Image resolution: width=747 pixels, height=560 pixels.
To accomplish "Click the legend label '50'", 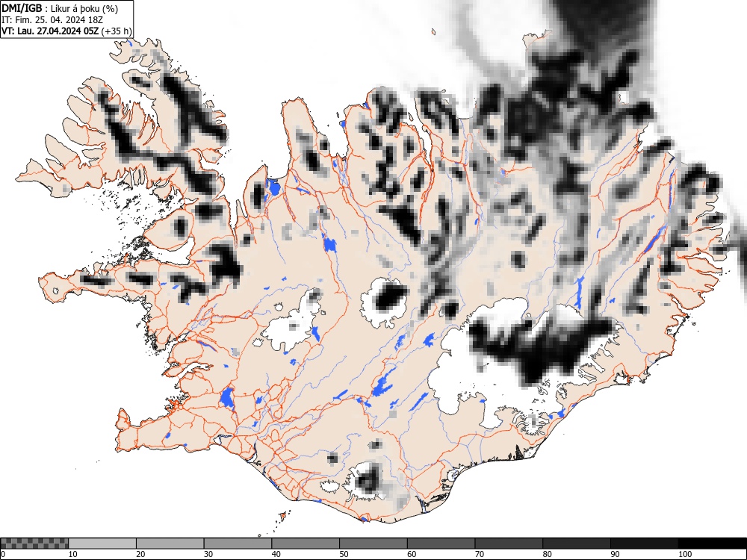I will [x=344, y=554].
